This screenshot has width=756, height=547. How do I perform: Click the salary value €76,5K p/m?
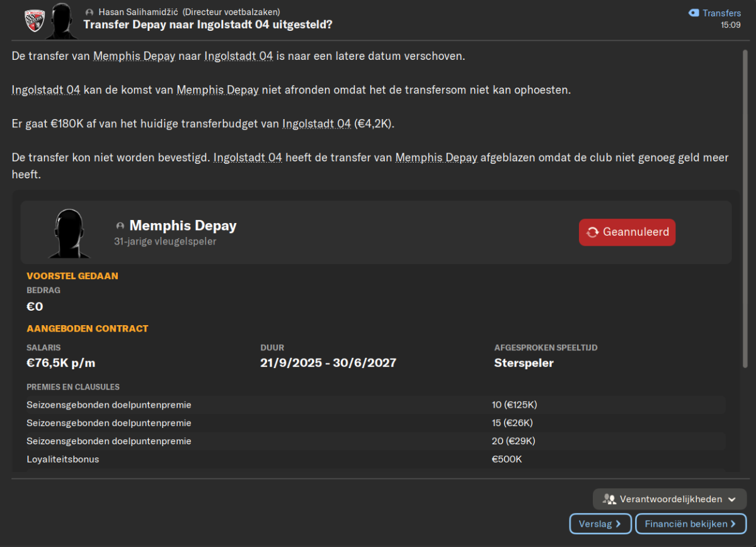(x=61, y=363)
